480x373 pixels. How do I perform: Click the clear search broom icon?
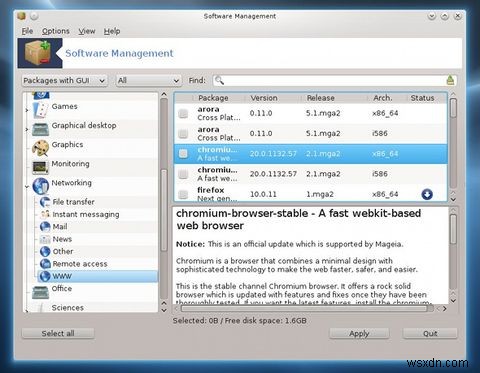pos(450,80)
